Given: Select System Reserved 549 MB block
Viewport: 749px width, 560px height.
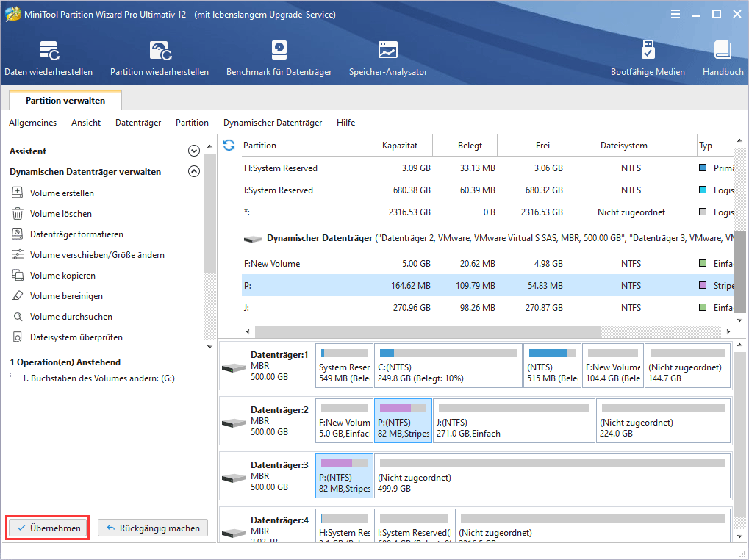Looking at the screenshot, I should [x=345, y=366].
